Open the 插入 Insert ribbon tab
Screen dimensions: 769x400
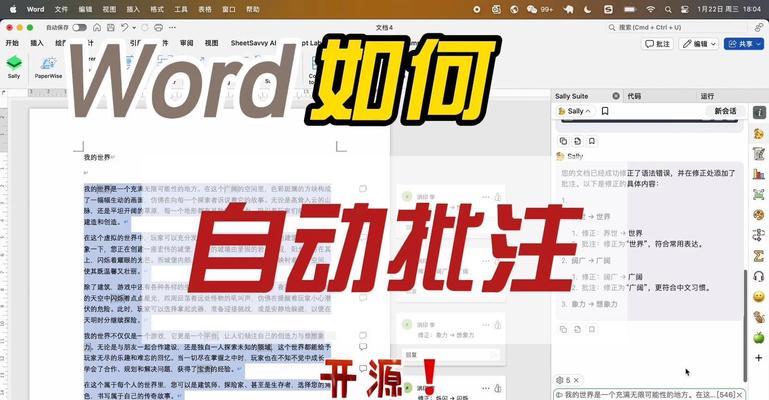pyautogui.click(x=37, y=43)
